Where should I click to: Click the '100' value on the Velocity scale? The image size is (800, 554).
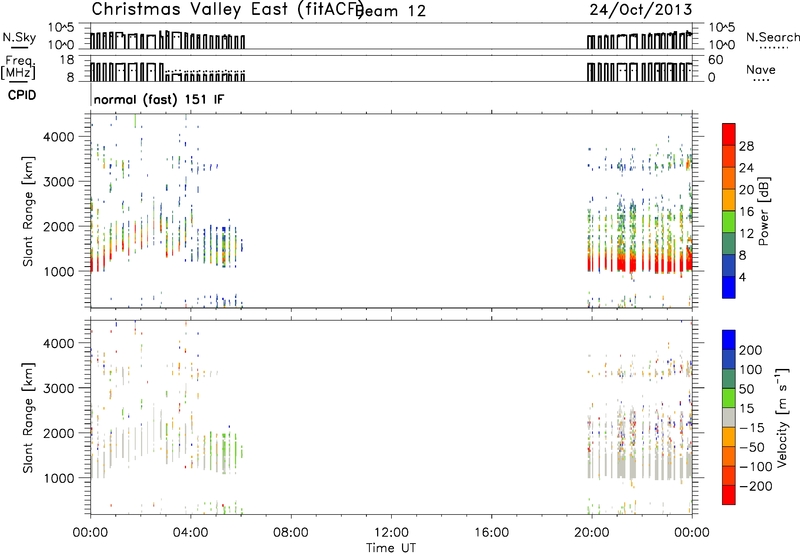pyautogui.click(x=751, y=370)
